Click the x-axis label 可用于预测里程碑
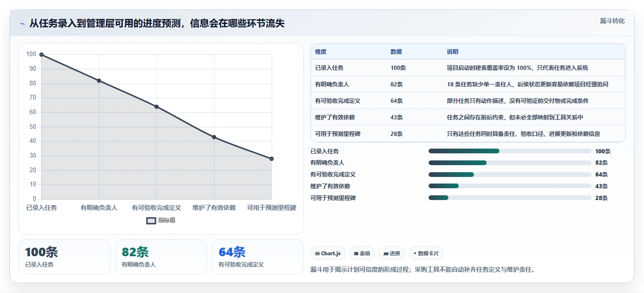This screenshot has height=293, width=644. click(272, 208)
